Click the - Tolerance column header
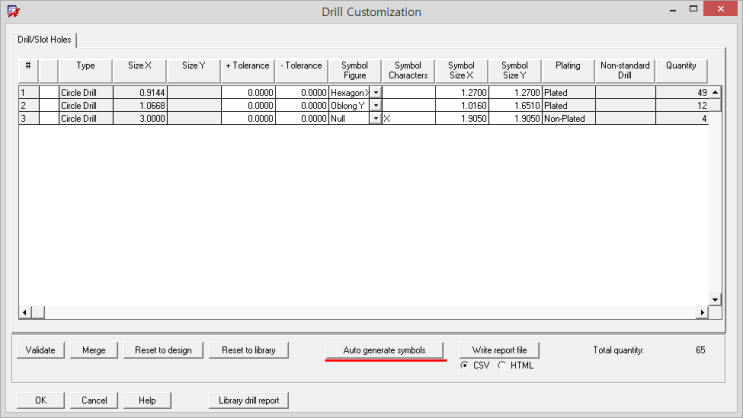743x418 pixels. tap(301, 71)
